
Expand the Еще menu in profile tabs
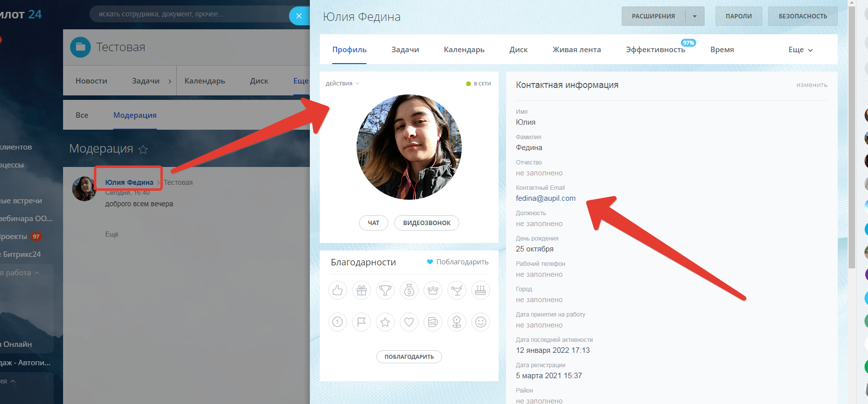(800, 50)
